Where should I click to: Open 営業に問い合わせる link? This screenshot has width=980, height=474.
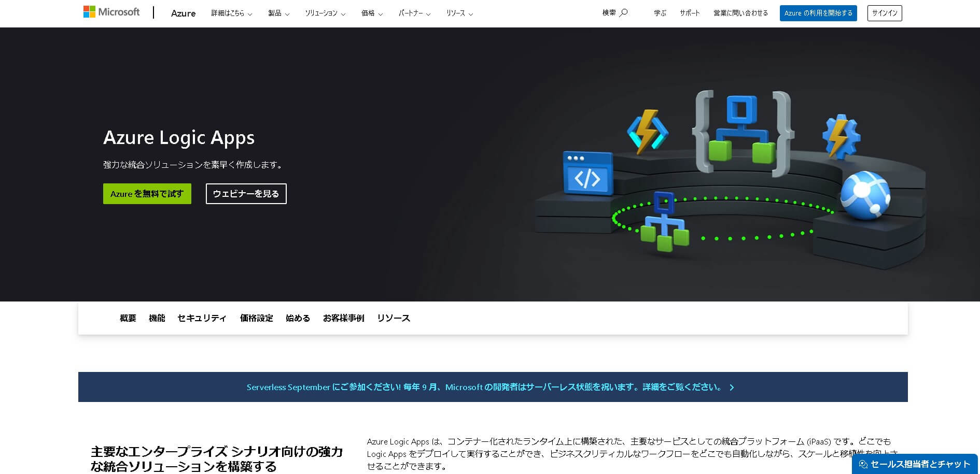click(x=740, y=13)
